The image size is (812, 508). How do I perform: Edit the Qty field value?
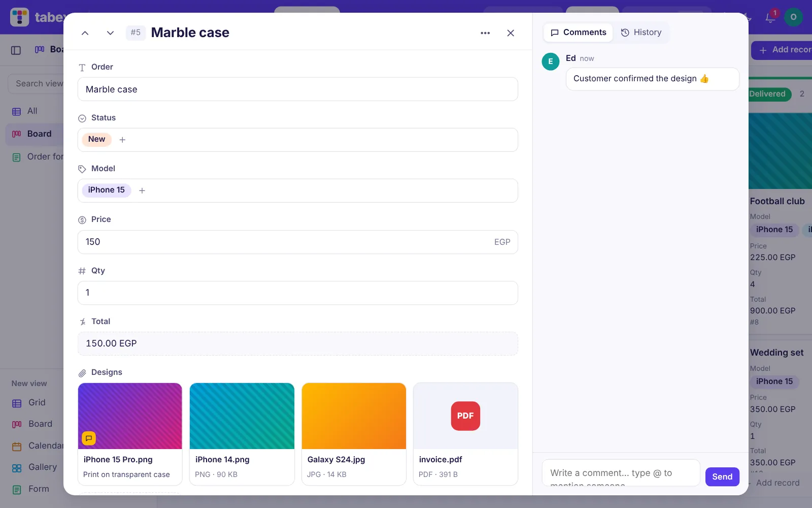[x=298, y=293]
